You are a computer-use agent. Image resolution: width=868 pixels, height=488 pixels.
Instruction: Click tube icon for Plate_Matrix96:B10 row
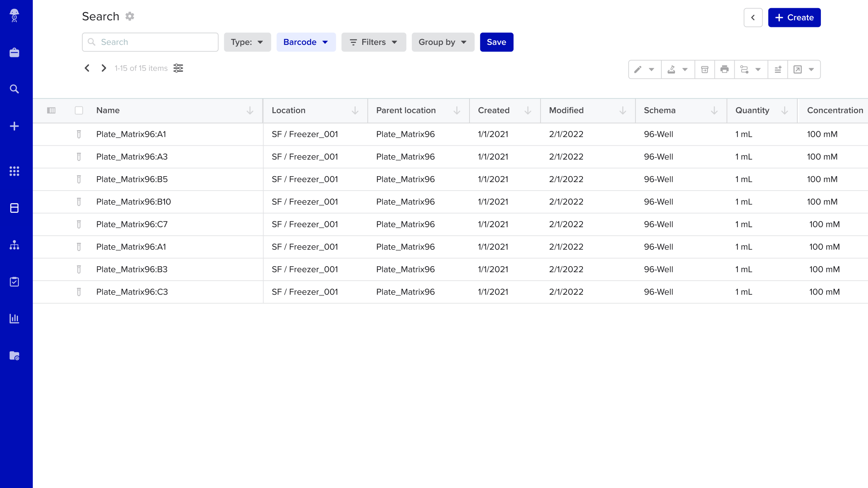pos(79,202)
